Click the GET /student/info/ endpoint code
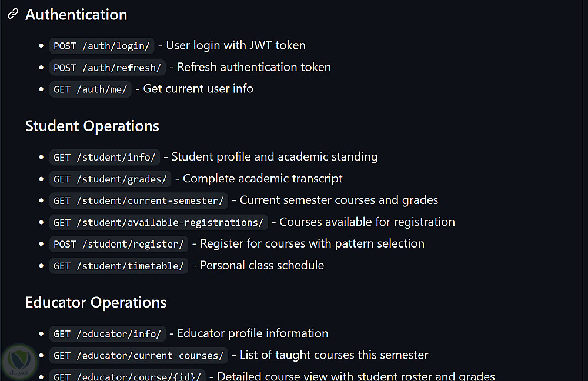Viewport: 588px width, 381px height. pyautogui.click(x=105, y=157)
